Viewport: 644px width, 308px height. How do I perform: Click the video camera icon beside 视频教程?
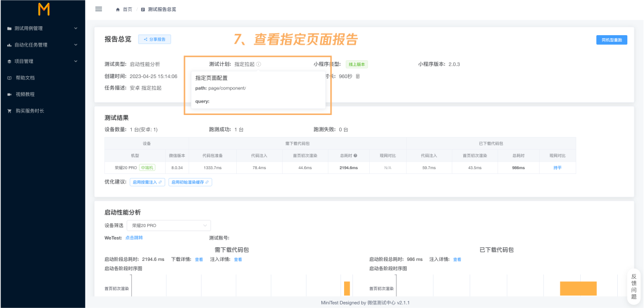[9, 94]
